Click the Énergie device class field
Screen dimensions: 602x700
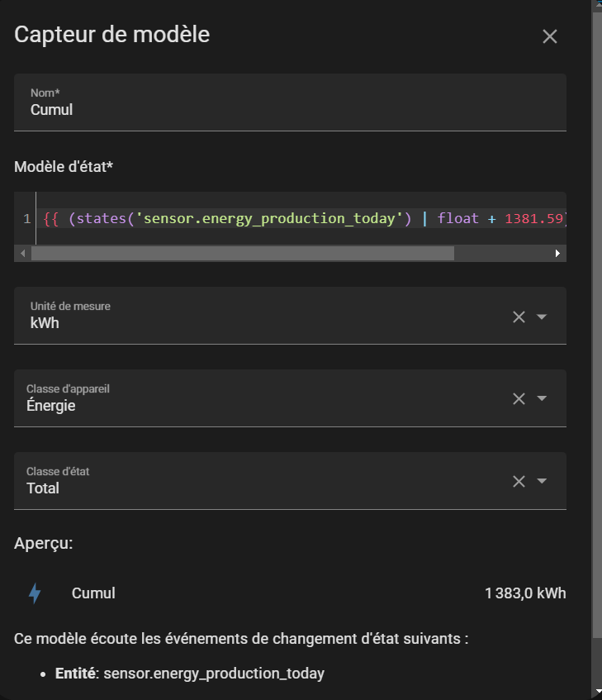(x=248, y=405)
